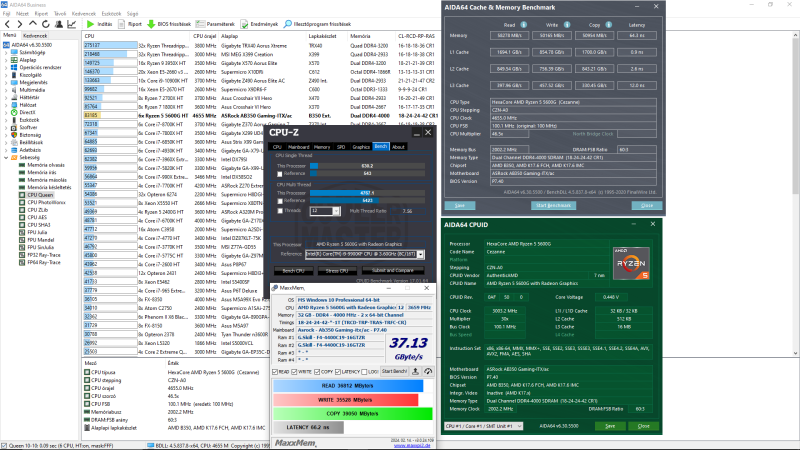Viewport: 800px width, 450px height.
Task: Go back with the left arrow toolbar icon
Action: [7, 24]
